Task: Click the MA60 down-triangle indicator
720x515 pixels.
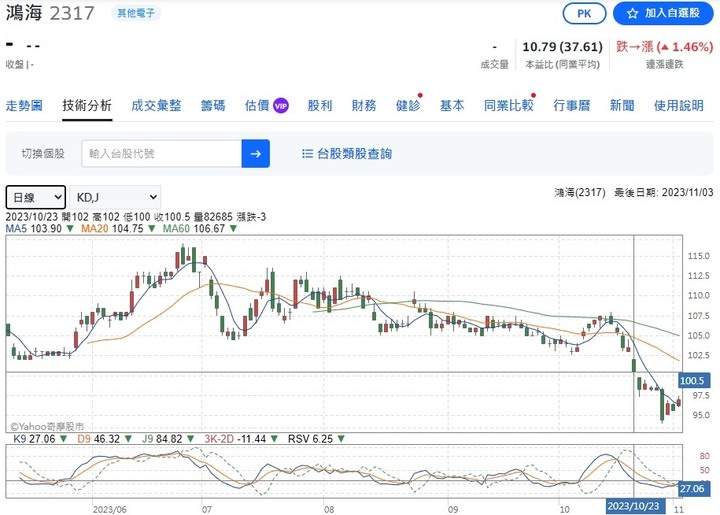Action: [x=233, y=229]
